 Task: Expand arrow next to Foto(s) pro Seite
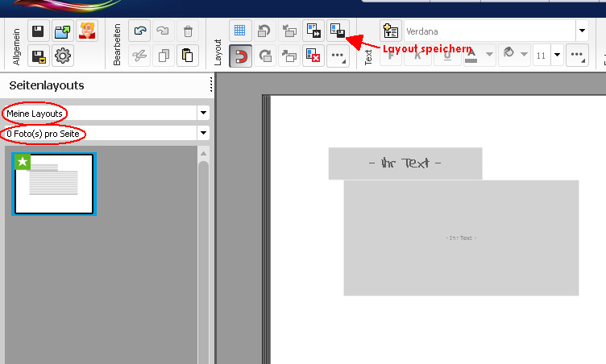pyautogui.click(x=203, y=134)
